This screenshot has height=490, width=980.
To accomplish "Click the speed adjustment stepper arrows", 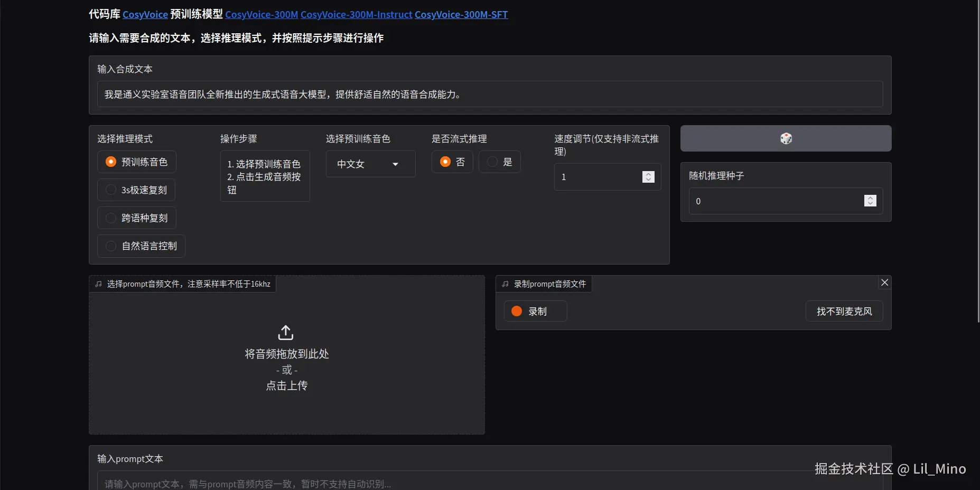I will click(x=648, y=177).
